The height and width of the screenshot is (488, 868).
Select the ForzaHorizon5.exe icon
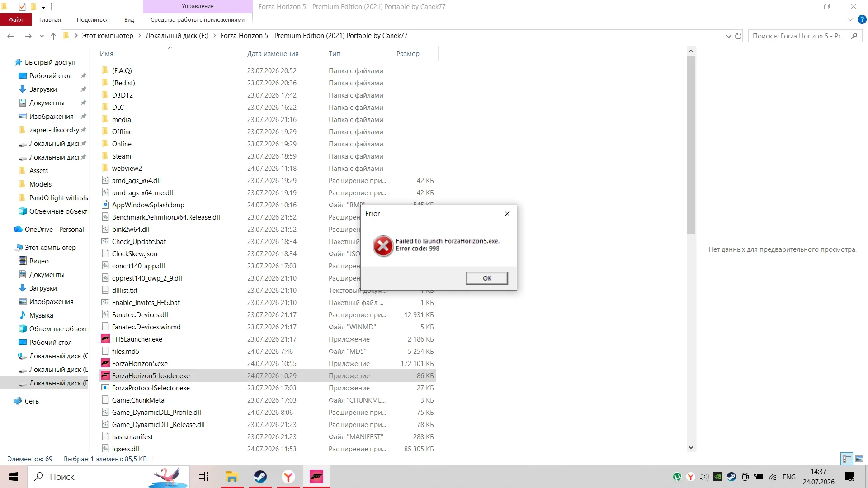(x=105, y=363)
